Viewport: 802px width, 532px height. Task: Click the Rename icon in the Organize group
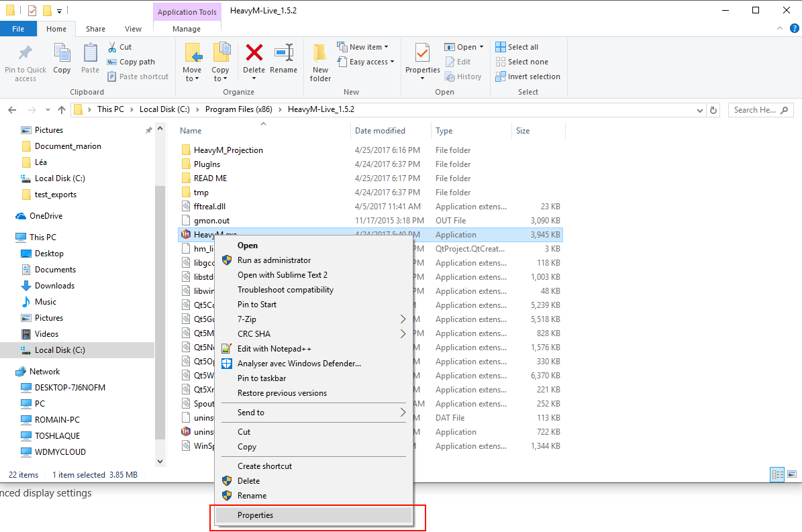(x=284, y=53)
